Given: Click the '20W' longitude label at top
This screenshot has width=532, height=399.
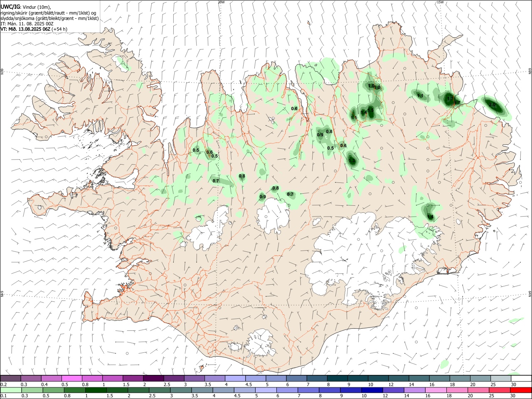Looking at the screenshot, I should coord(221,2).
